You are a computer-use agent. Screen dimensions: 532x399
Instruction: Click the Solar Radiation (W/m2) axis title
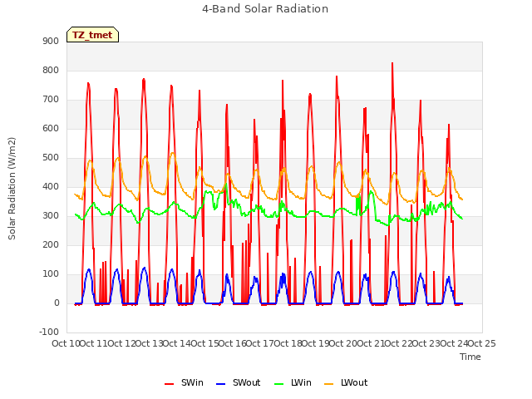point(12,189)
